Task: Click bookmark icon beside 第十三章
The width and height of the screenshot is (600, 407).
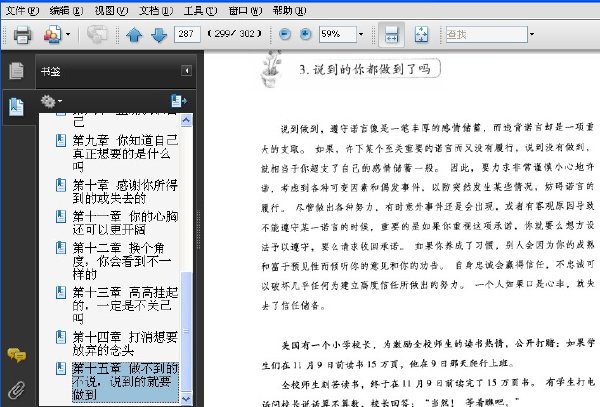Action: pos(61,292)
